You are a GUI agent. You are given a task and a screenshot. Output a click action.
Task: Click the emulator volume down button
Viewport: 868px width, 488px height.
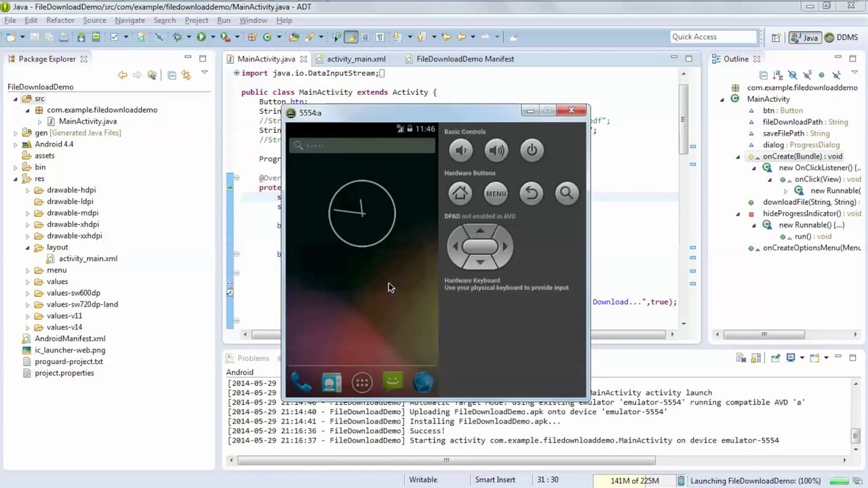pyautogui.click(x=460, y=150)
